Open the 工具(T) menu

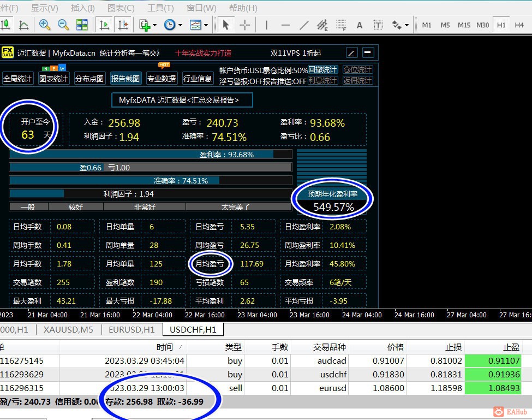tap(160, 8)
